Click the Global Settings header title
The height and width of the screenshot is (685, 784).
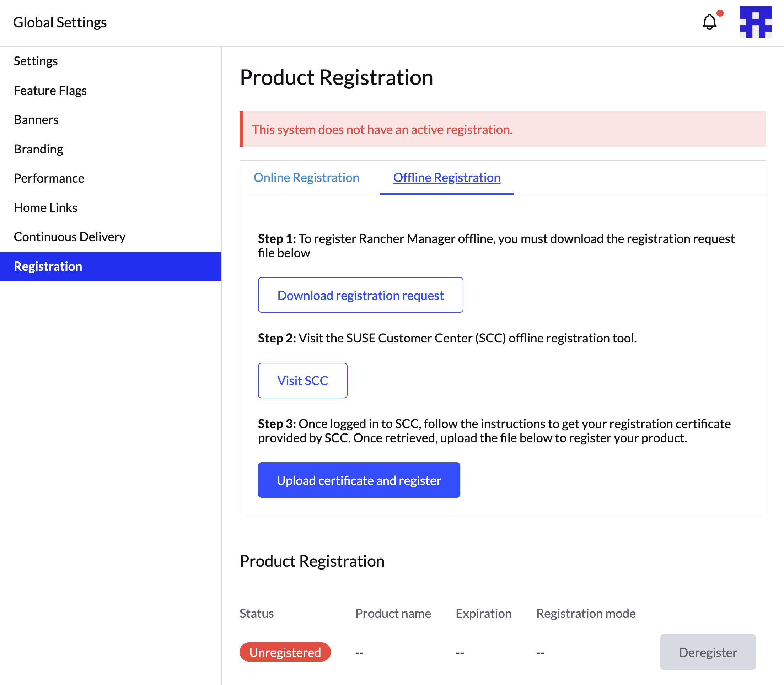point(60,22)
